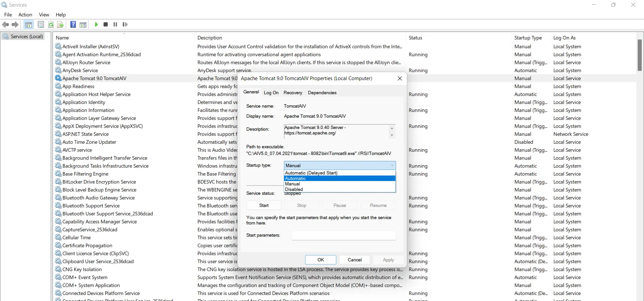Image resolution: width=644 pixels, height=301 pixels.
Task: Click gear icon beside Certificate Propagation
Action: 58,245
